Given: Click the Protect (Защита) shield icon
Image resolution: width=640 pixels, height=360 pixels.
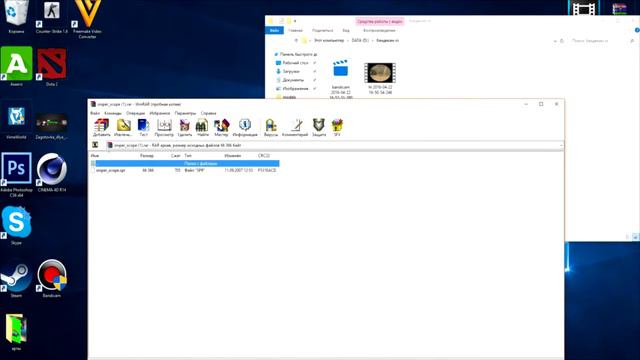Looking at the screenshot, I should point(319,127).
